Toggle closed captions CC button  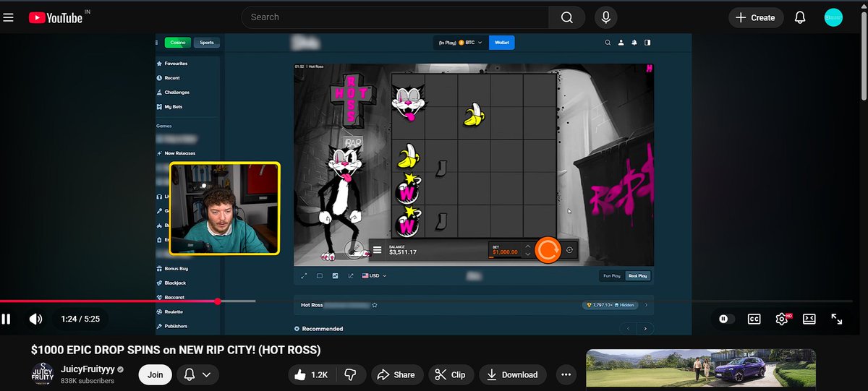pos(754,319)
